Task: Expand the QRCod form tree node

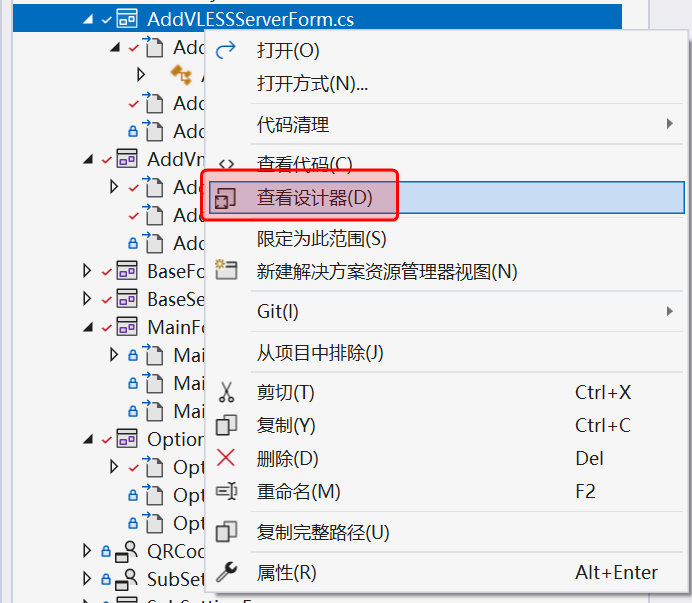Action: click(x=87, y=551)
